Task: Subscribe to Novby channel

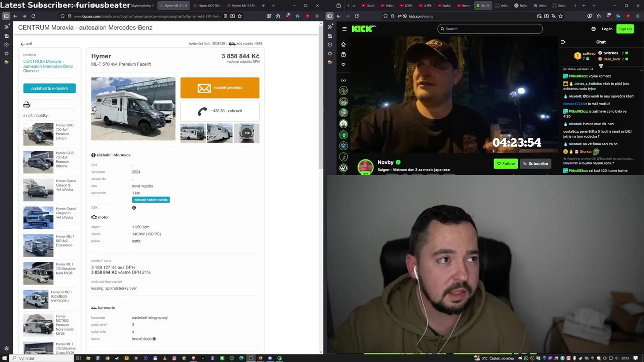Action: (x=535, y=163)
